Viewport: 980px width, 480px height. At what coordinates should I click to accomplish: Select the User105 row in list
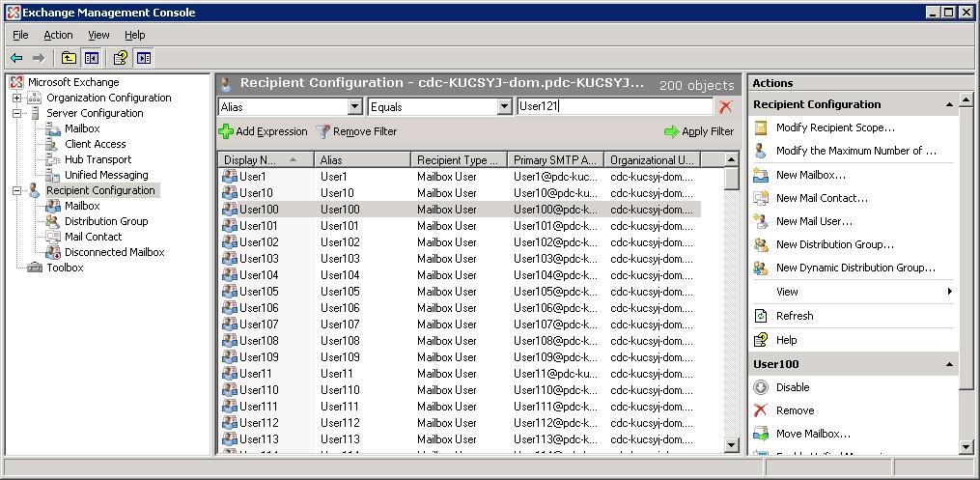coord(460,292)
